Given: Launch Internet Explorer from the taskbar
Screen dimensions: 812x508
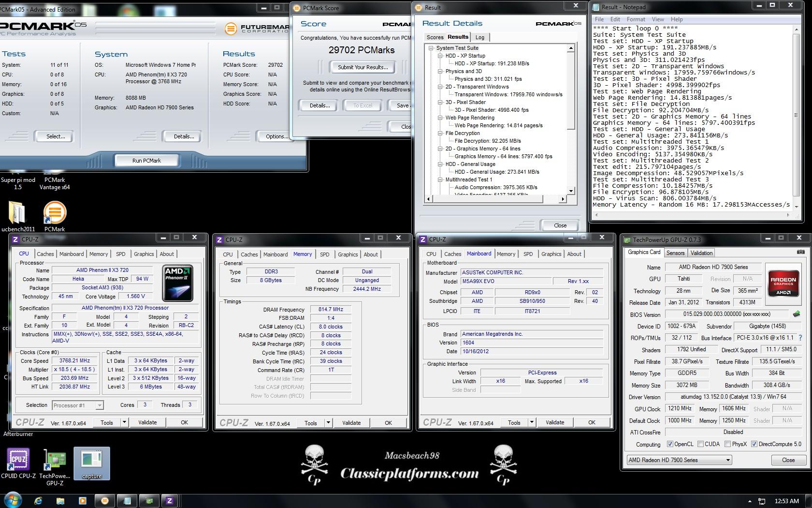Looking at the screenshot, I should 38,501.
